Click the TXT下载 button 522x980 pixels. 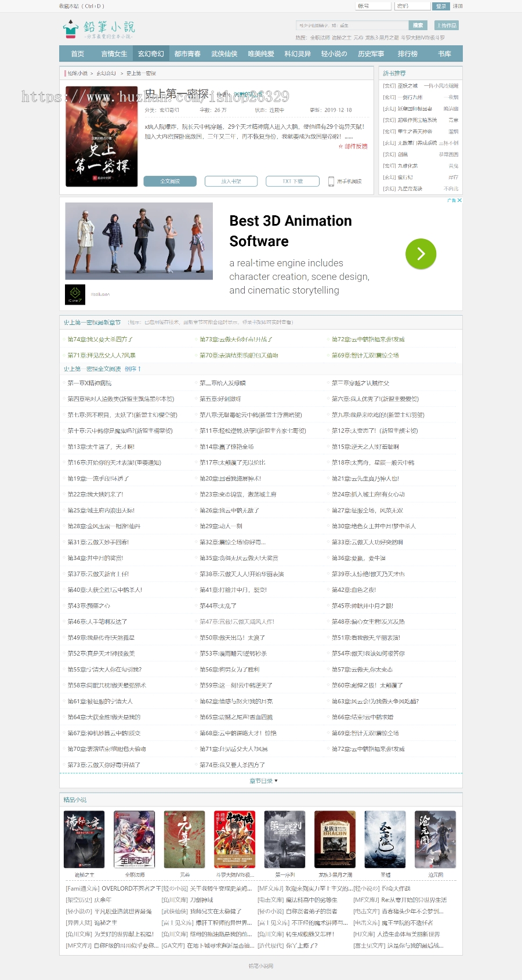click(x=293, y=181)
